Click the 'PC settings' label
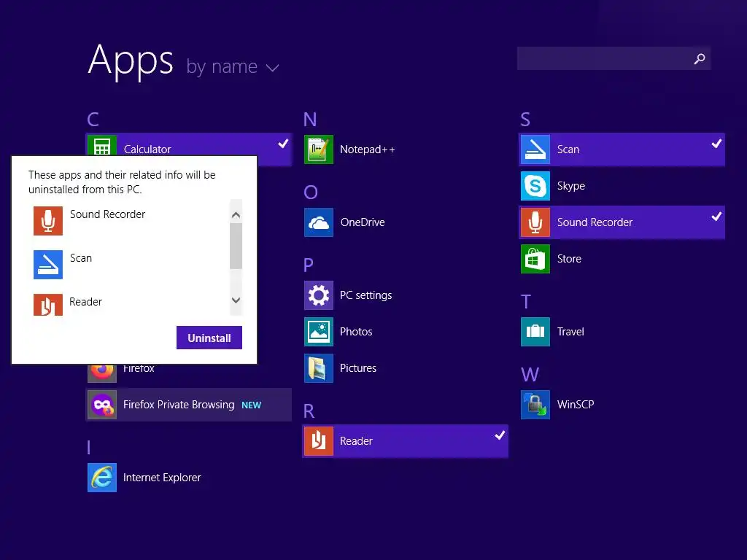Screen dimensions: 747x560 pyautogui.click(x=366, y=295)
